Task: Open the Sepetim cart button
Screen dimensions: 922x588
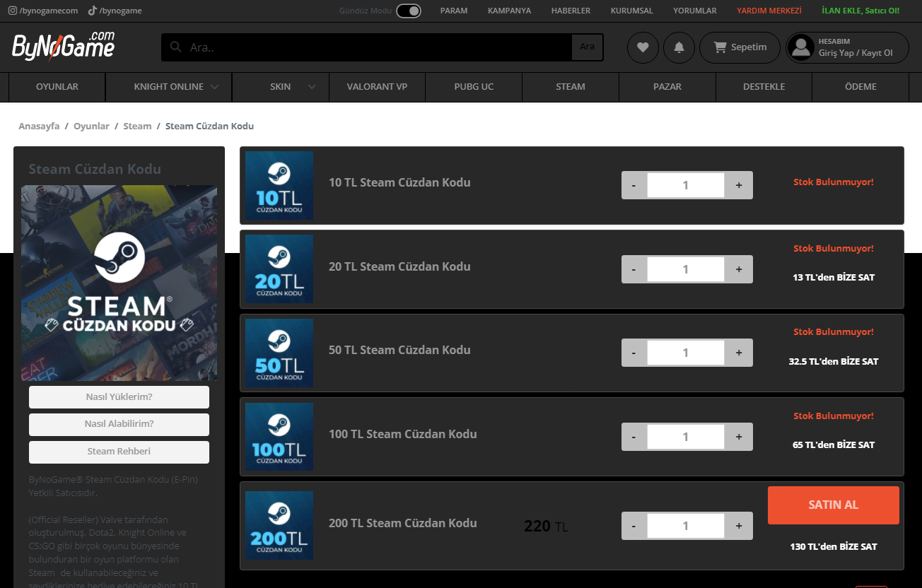Action: pyautogui.click(x=740, y=47)
